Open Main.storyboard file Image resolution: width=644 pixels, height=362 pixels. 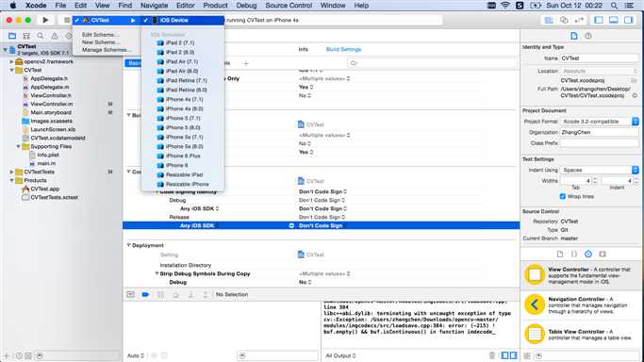coord(51,112)
